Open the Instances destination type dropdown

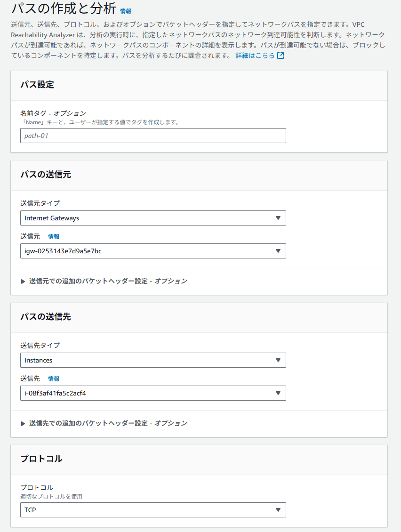click(x=153, y=360)
